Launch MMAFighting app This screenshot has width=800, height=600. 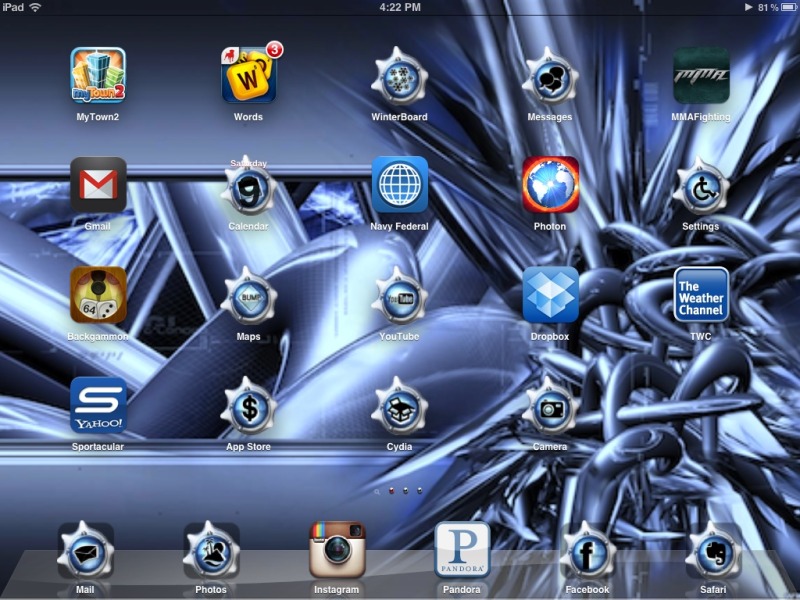coord(701,76)
